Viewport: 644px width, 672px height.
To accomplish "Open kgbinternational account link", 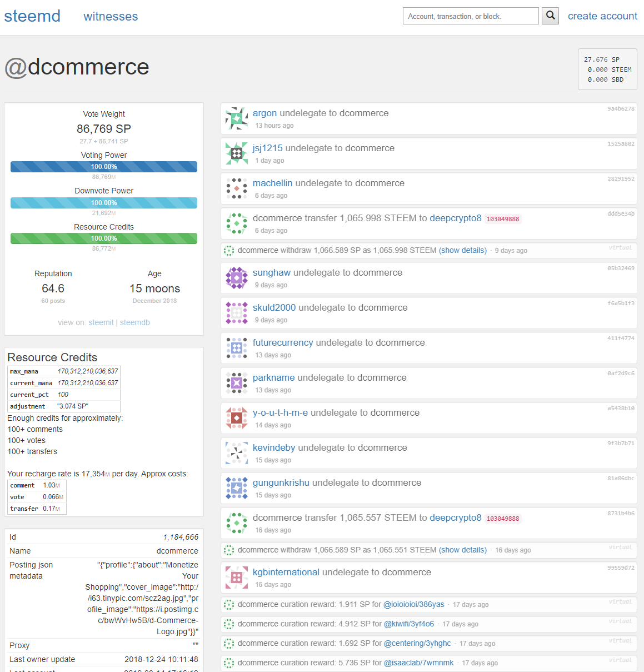I will (x=286, y=573).
